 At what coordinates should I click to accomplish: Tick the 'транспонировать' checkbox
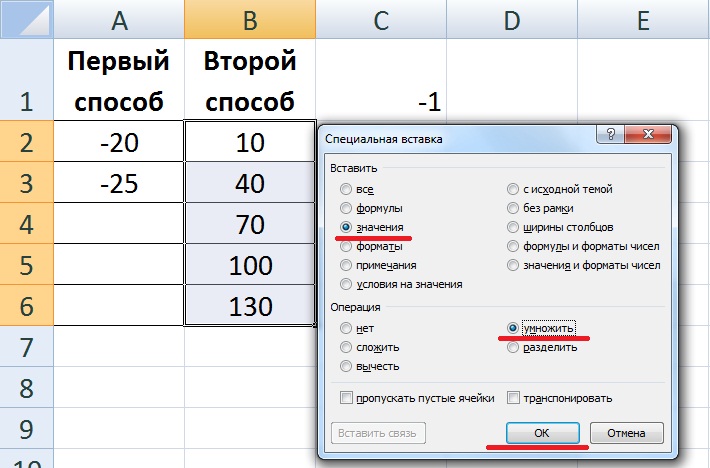(513, 398)
